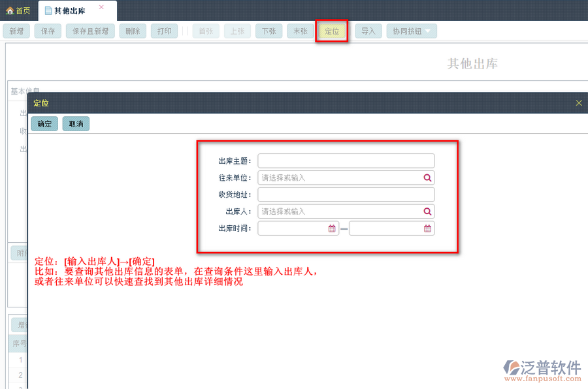Confirm with 确定 in the 定位 dialog
The height and width of the screenshot is (389, 588).
(44, 123)
